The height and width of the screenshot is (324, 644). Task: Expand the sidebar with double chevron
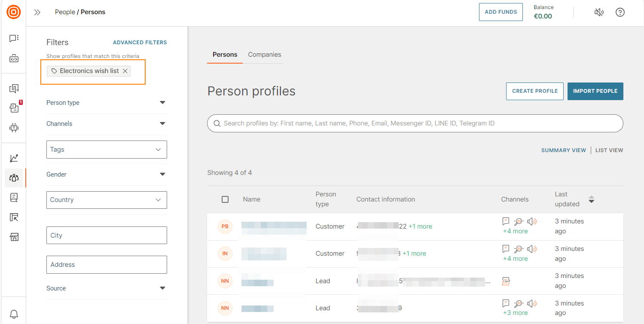[x=37, y=12]
